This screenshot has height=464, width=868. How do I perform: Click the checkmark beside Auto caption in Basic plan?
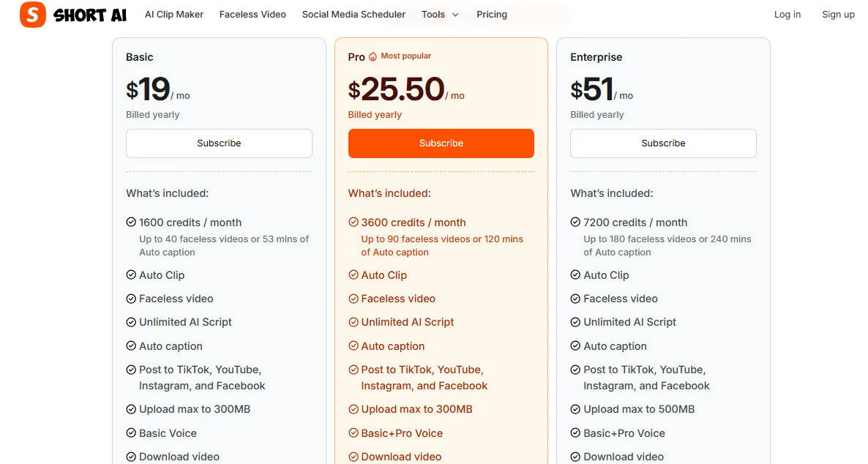pyautogui.click(x=130, y=345)
